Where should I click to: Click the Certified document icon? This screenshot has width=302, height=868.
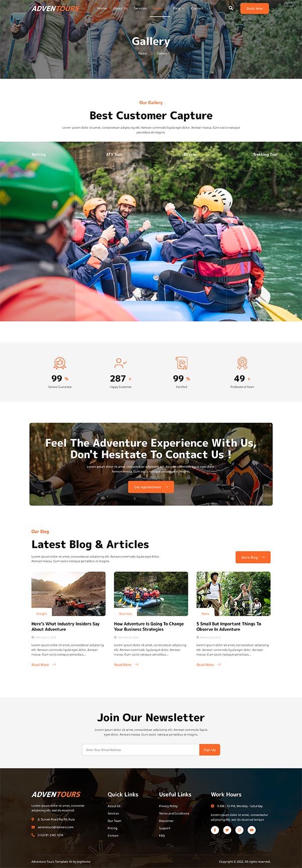click(181, 363)
